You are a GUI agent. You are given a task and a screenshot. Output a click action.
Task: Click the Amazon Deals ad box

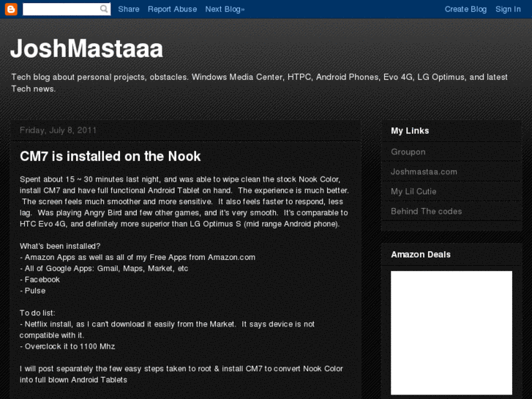coord(452,332)
